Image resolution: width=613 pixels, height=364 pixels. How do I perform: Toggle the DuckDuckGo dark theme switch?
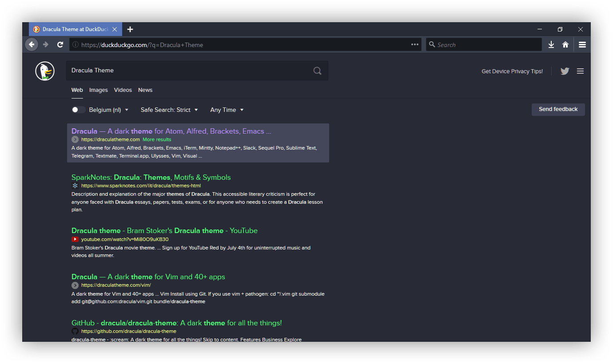coord(78,109)
